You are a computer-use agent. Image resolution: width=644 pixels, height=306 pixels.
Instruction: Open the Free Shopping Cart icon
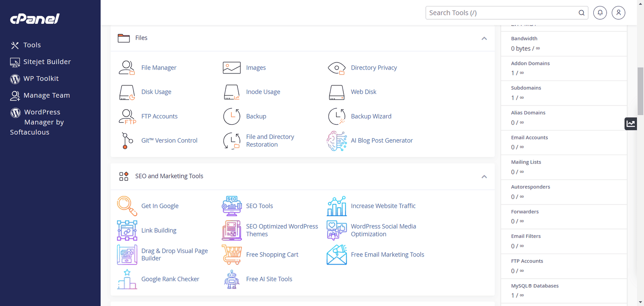(232, 255)
